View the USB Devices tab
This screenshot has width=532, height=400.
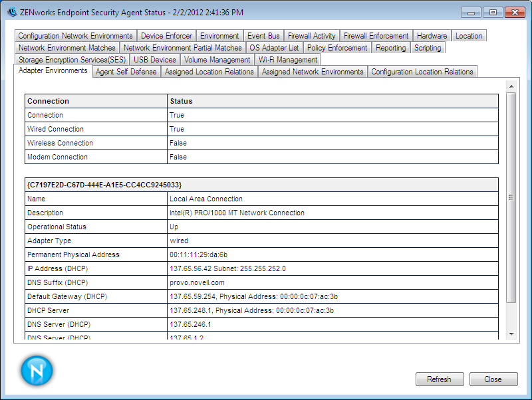[x=155, y=60]
